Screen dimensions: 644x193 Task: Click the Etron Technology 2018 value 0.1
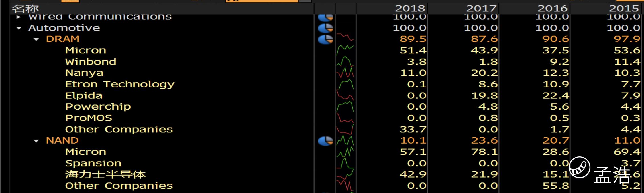[417, 84]
